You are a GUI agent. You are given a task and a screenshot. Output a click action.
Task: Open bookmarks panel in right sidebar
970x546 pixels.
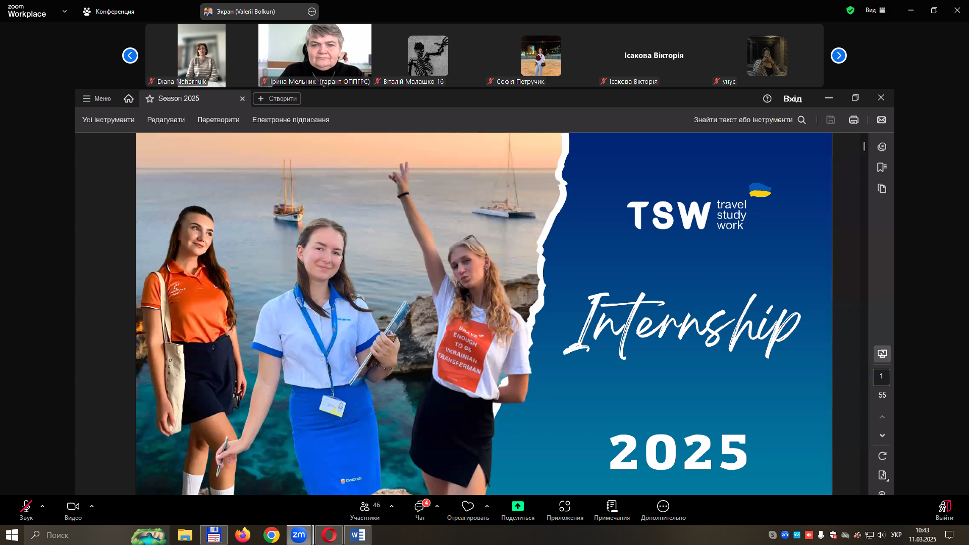pos(882,168)
